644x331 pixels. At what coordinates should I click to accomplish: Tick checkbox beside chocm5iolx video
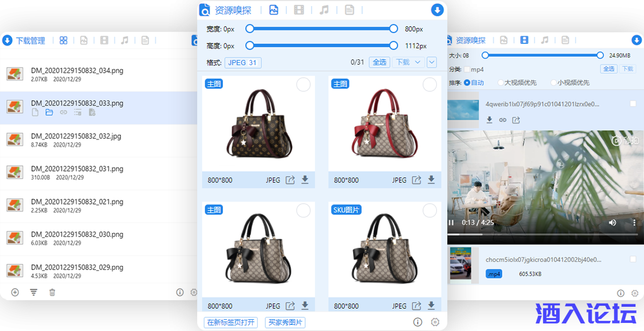coord(633,259)
